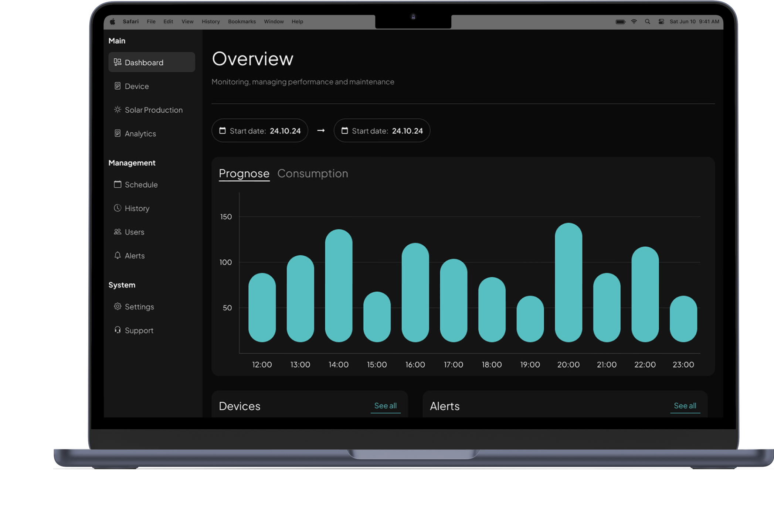Switch to the Consumption tab
Image resolution: width=774 pixels, height=532 pixels.
(x=313, y=174)
